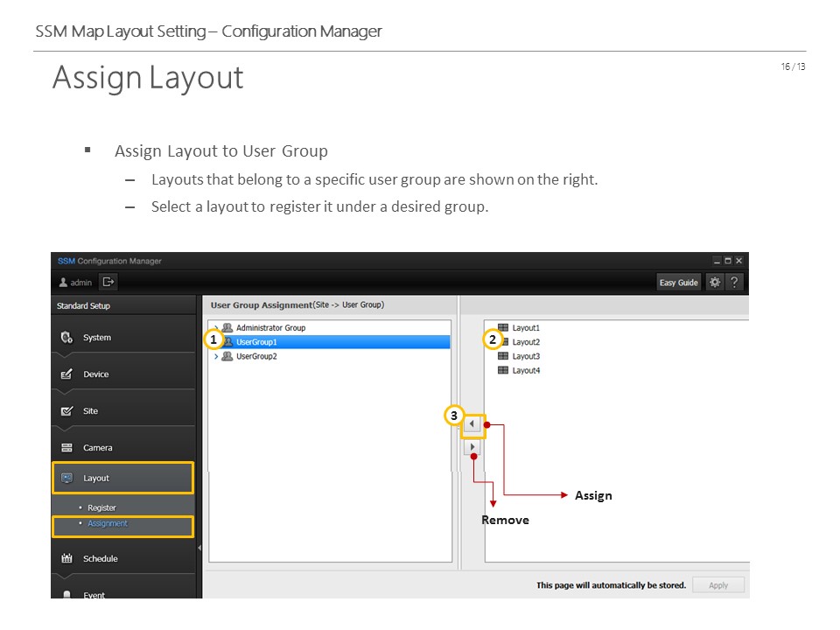Click the Layout monitor icon in sidebar

(x=66, y=478)
